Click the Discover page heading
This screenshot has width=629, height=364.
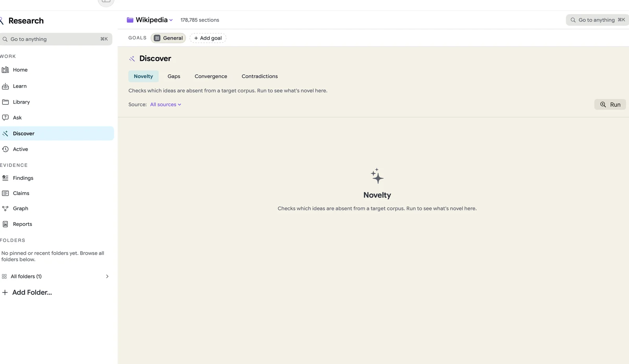(x=155, y=59)
